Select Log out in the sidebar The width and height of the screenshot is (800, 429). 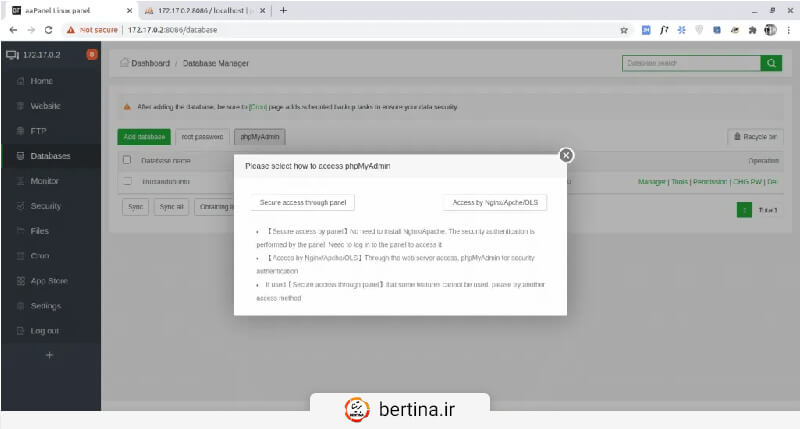coord(44,331)
